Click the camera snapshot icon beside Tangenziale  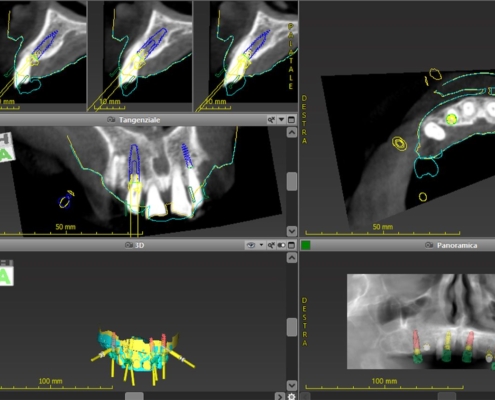pos(111,120)
